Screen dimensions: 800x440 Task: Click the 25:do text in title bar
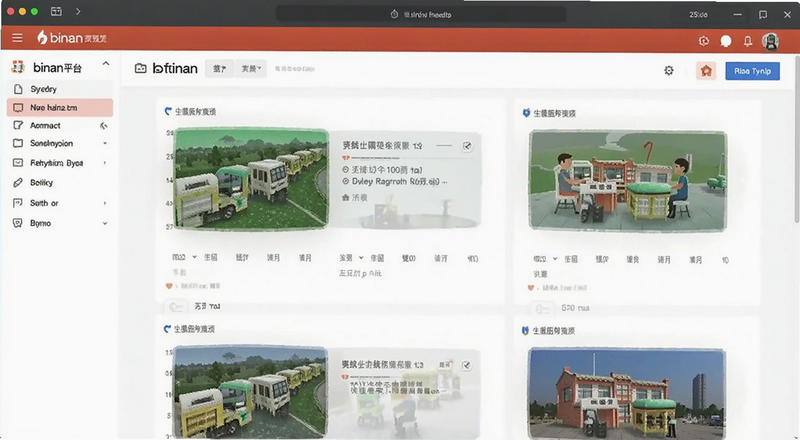click(x=698, y=15)
